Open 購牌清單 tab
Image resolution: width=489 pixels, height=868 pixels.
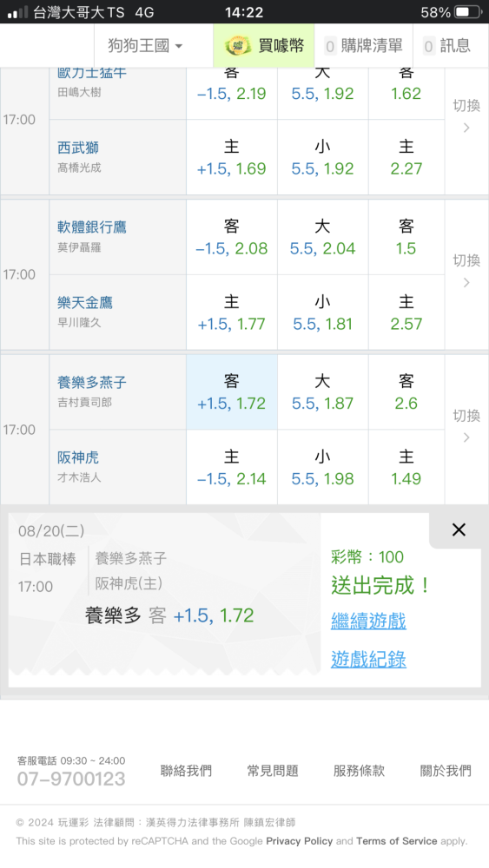click(363, 45)
